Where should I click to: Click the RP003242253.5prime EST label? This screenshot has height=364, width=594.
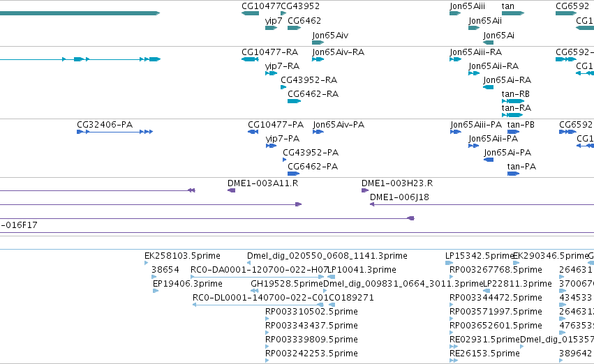(311, 354)
